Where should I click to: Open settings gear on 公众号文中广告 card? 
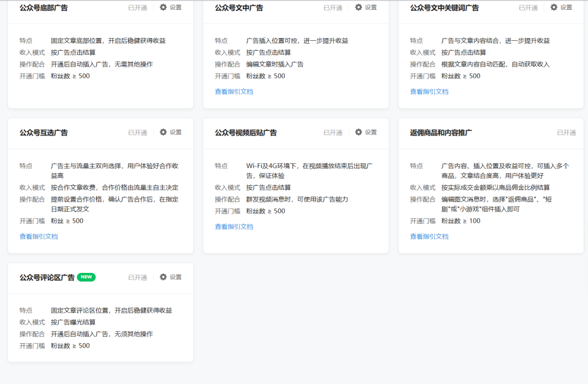click(x=358, y=8)
